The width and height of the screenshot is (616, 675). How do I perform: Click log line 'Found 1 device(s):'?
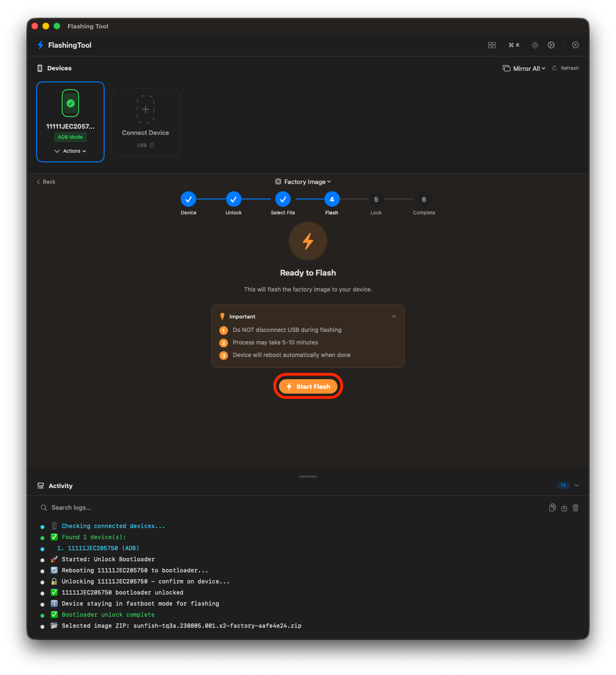click(94, 537)
